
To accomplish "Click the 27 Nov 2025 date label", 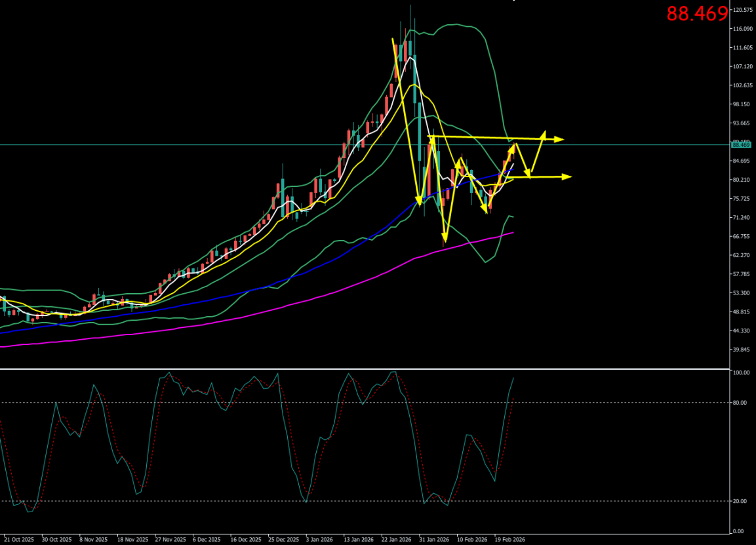I will coord(170,539).
